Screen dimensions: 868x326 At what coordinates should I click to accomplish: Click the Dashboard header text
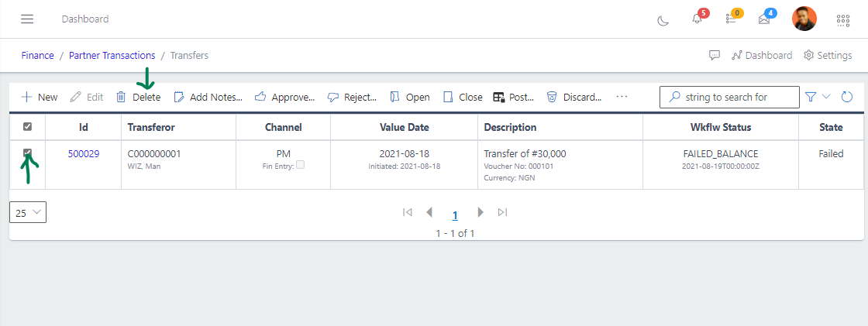pos(85,19)
